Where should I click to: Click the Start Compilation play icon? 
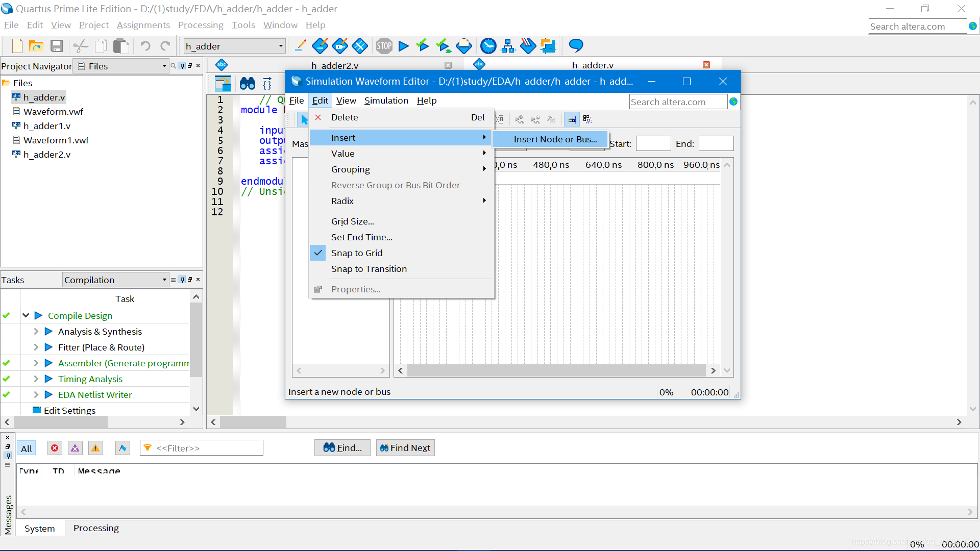coord(403,46)
